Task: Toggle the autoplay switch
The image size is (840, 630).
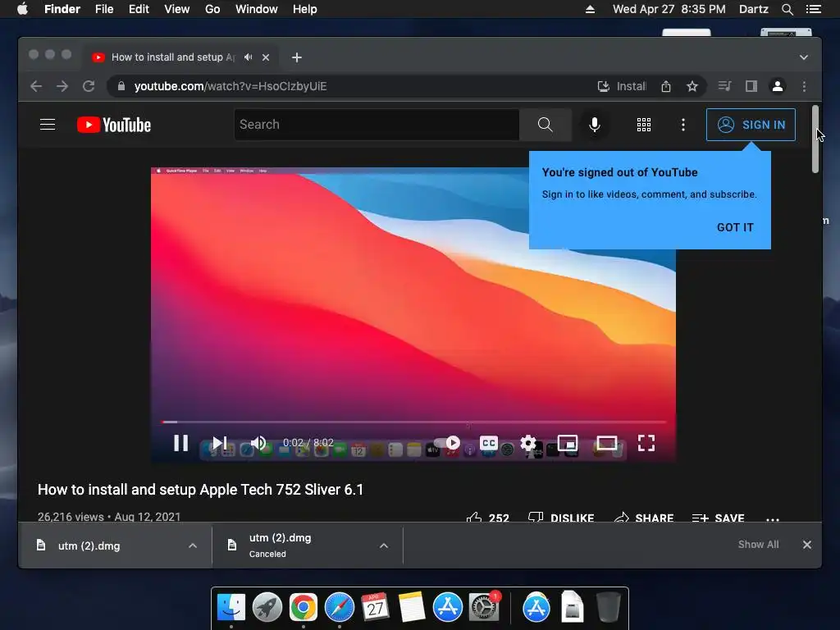Action: (448, 443)
